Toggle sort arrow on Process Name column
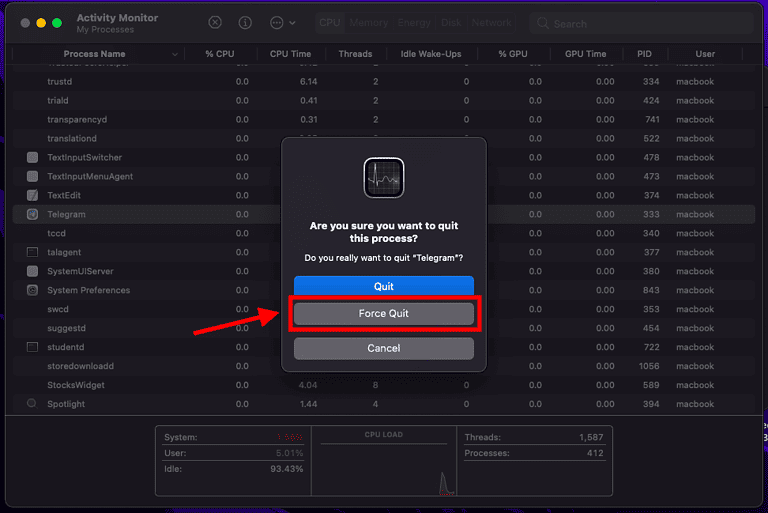The width and height of the screenshot is (768, 513). coord(176,54)
